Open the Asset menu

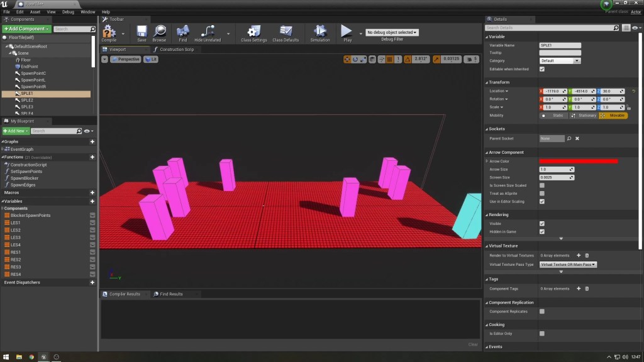(x=35, y=12)
